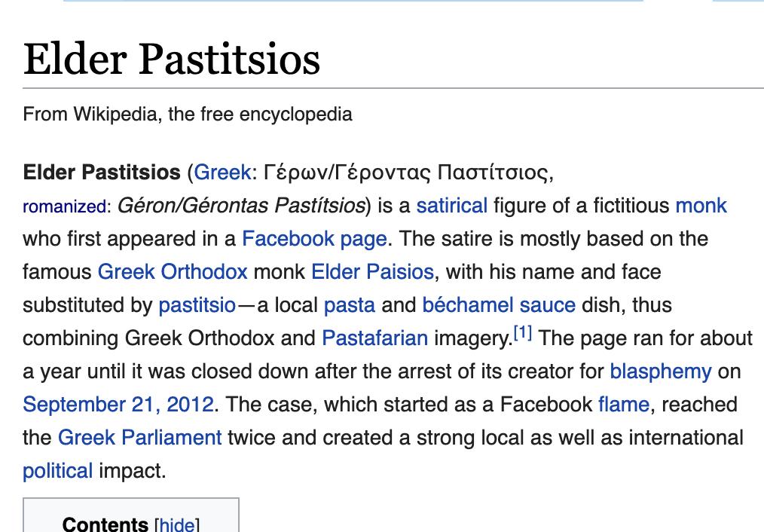Follow the 'pasta' link
764x532 pixels.
[349, 305]
